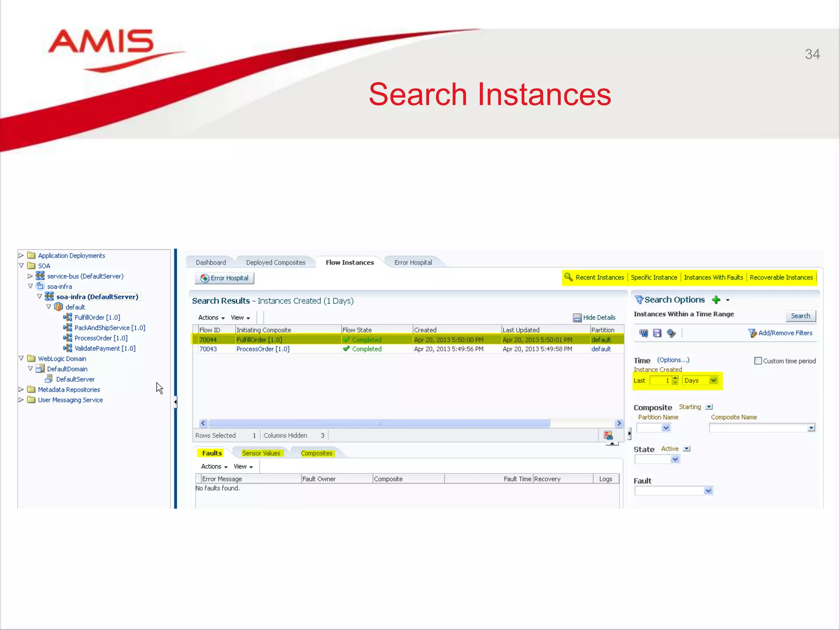This screenshot has width=840, height=630.
Task: Open the Days time unit dropdown
Action: click(x=714, y=380)
